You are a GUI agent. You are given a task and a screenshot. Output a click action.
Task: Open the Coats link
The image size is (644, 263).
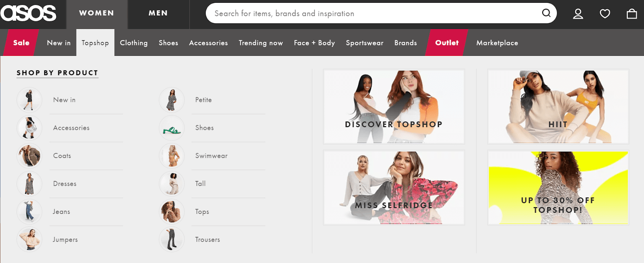(x=62, y=156)
